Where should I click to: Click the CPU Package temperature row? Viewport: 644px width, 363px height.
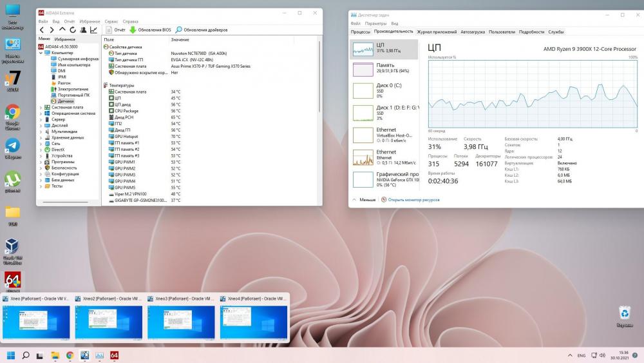click(x=209, y=111)
